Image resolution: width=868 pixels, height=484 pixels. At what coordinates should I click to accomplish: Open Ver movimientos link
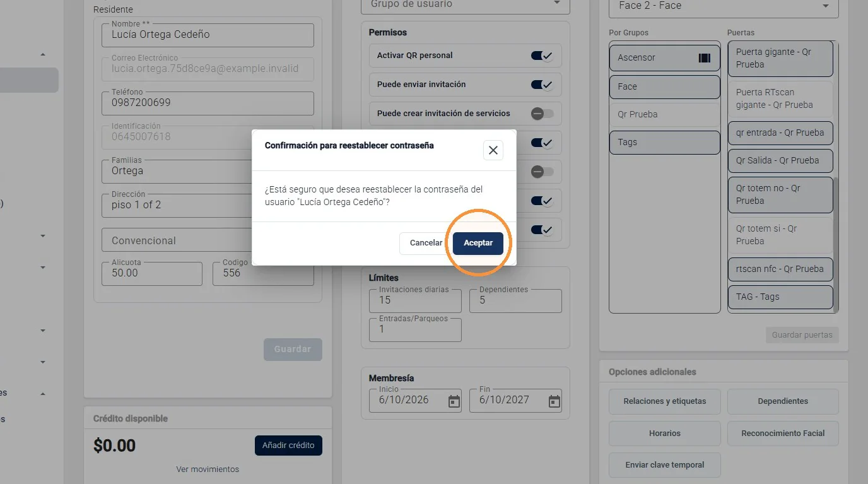click(x=208, y=469)
